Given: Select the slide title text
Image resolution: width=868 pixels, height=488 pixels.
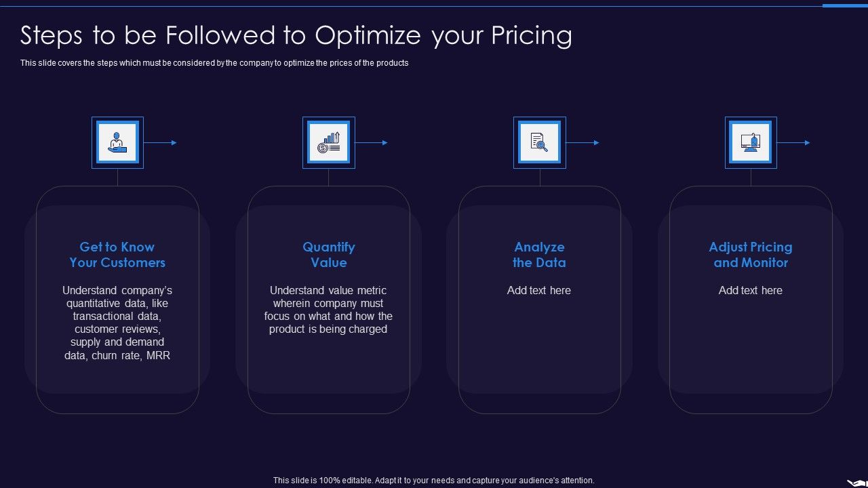Looking at the screenshot, I should (296, 35).
